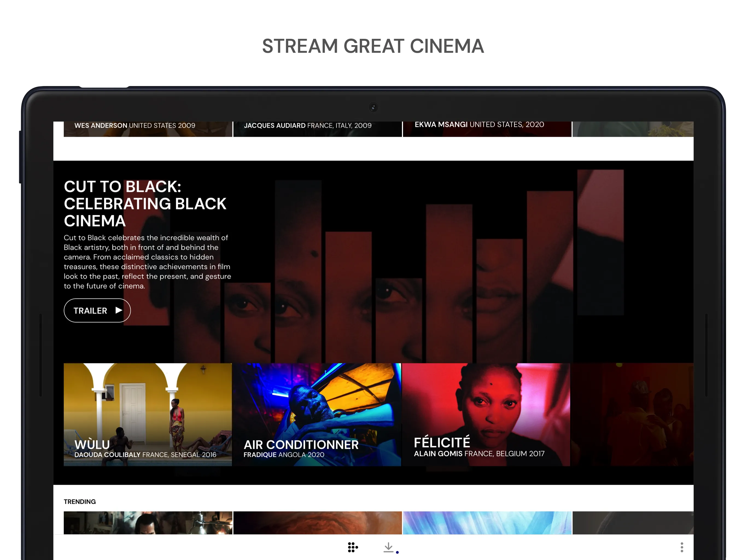Click 'Daouda Coulibaly France, Senegal 2016' caption
This screenshot has height=560, width=747.
point(145,455)
